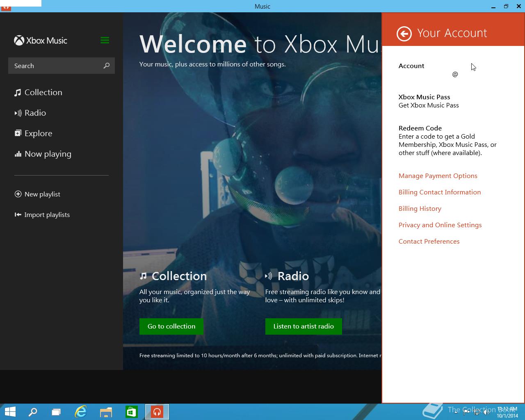Image resolution: width=525 pixels, height=420 pixels.
Task: Click 'Welcome to Xbox Music' heading
Action: pyautogui.click(x=260, y=44)
